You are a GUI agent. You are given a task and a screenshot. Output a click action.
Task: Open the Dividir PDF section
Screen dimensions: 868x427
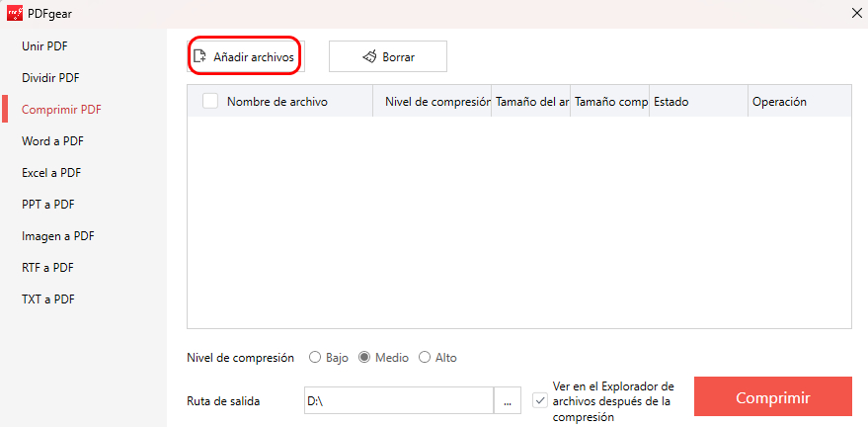tap(50, 78)
